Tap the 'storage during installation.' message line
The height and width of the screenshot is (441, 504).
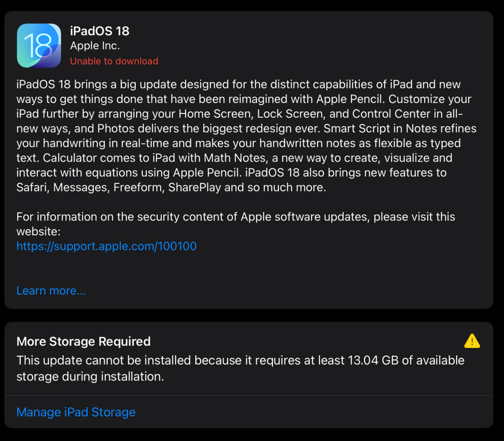coord(90,376)
